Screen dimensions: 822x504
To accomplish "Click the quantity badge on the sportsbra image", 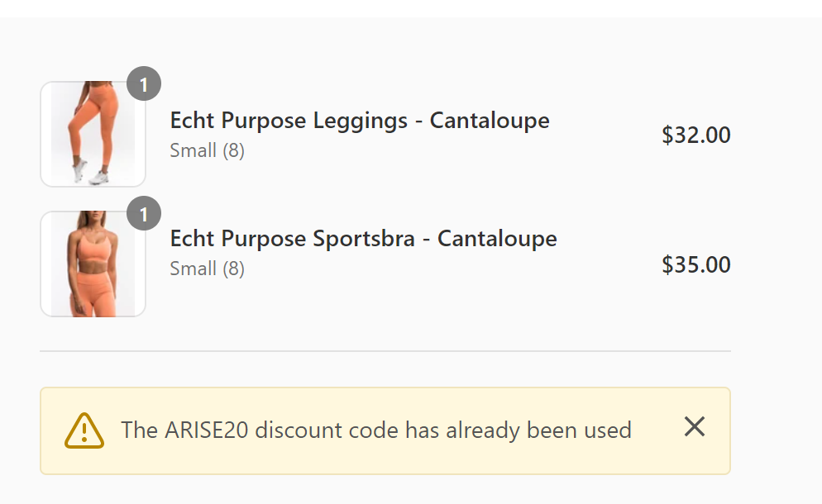I will coord(144,213).
